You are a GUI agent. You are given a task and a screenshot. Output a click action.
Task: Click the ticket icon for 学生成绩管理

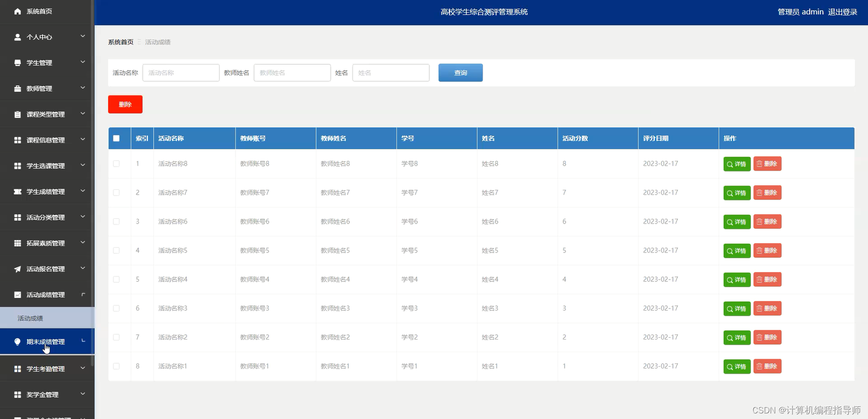point(17,192)
